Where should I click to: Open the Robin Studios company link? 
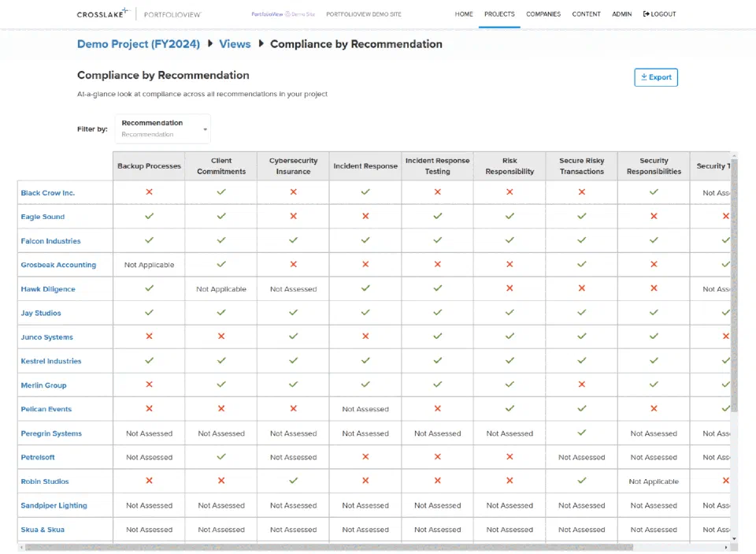(x=45, y=481)
